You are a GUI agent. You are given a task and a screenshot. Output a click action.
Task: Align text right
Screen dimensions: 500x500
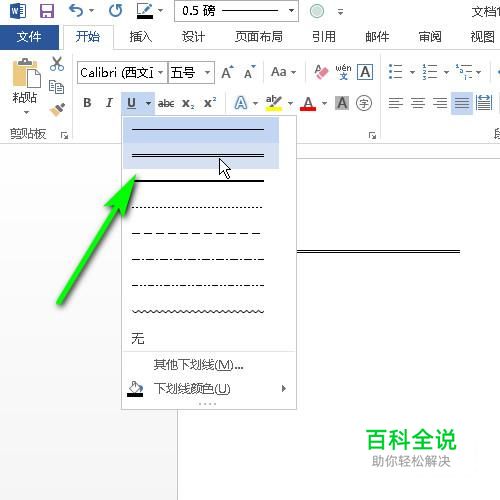(x=440, y=103)
